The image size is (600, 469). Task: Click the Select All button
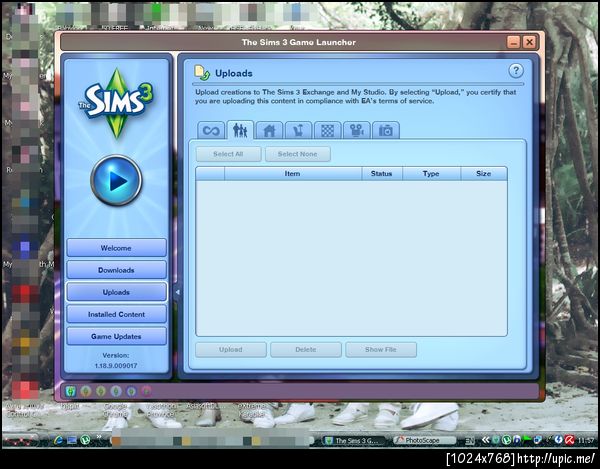coord(228,154)
